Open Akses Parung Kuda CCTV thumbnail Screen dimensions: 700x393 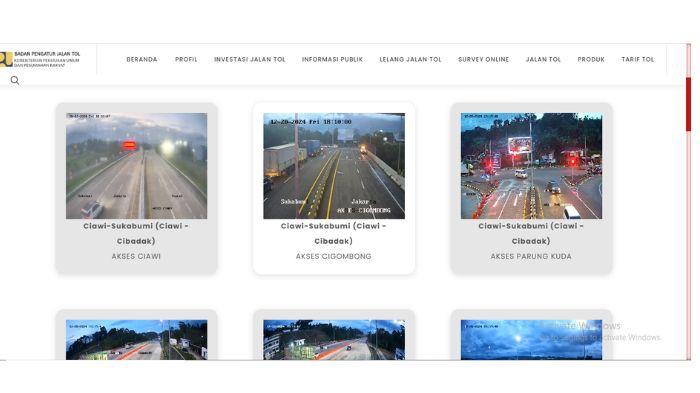point(531,166)
